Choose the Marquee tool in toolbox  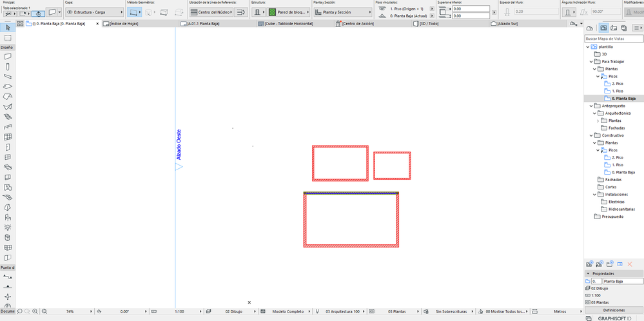(x=8, y=38)
